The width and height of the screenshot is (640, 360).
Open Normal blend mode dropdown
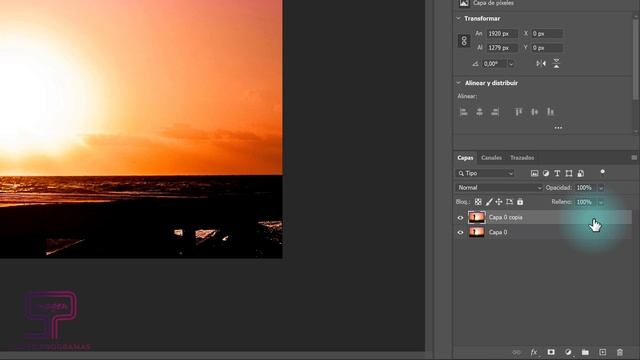coord(499,188)
